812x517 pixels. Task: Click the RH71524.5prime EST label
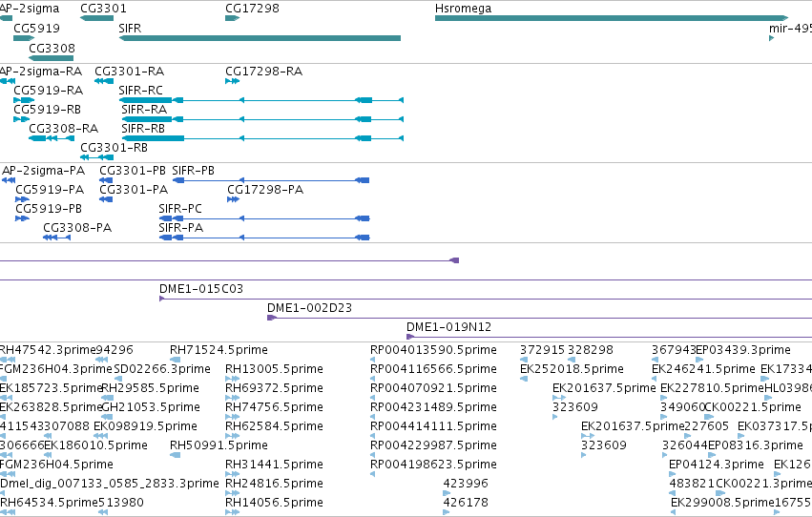tap(219, 350)
